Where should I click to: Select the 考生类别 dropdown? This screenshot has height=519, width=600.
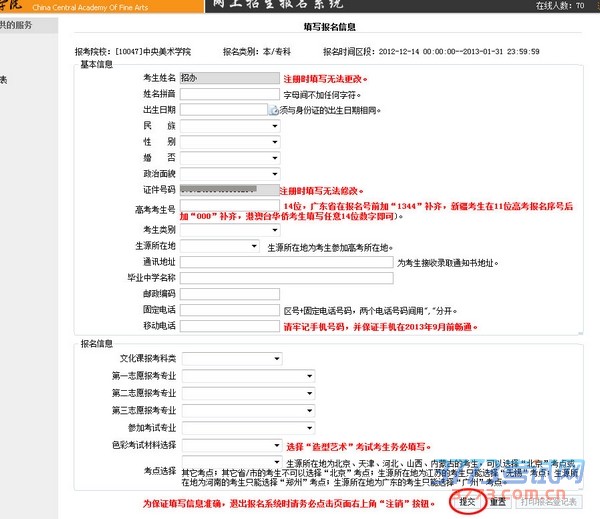pyautogui.click(x=229, y=229)
